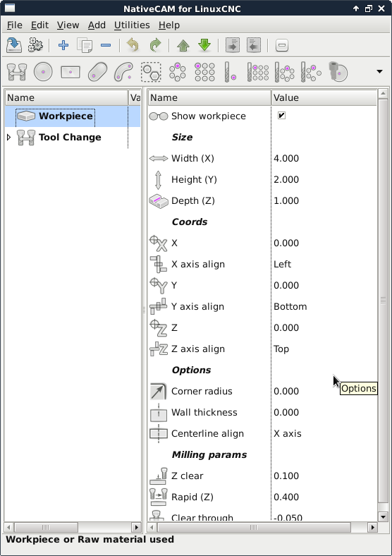This screenshot has height=556, width=392.
Task: Add a circular array of holes
Action: pyautogui.click(x=178, y=72)
